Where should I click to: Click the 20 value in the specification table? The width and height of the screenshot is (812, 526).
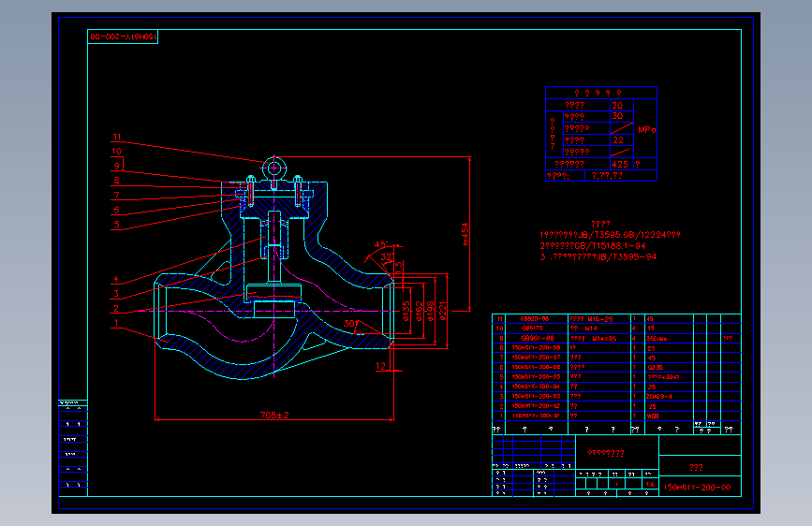click(x=617, y=105)
